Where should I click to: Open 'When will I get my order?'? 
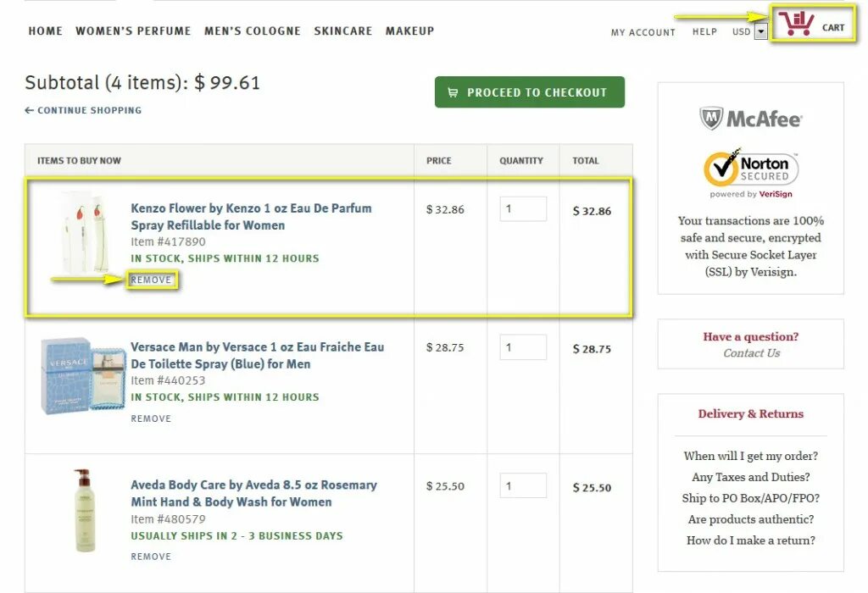click(751, 456)
